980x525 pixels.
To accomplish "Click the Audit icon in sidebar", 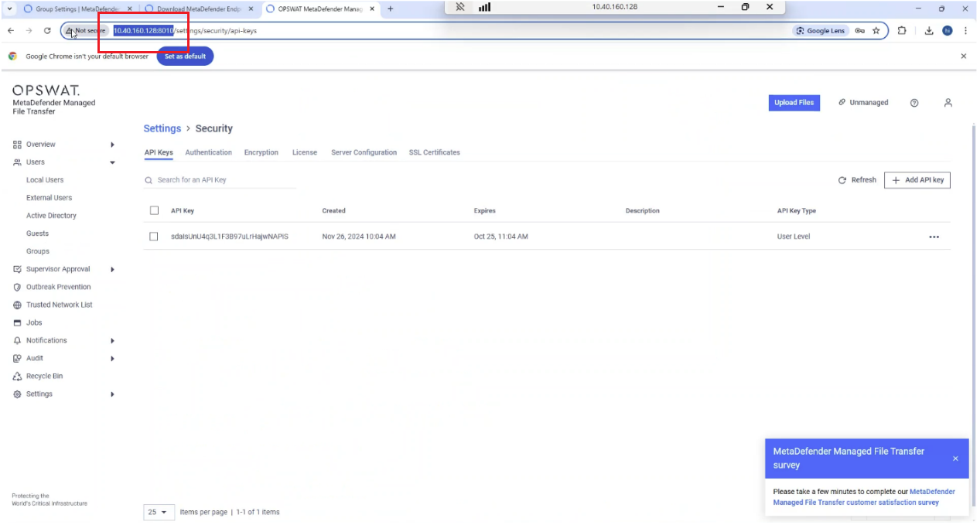I will [17, 358].
